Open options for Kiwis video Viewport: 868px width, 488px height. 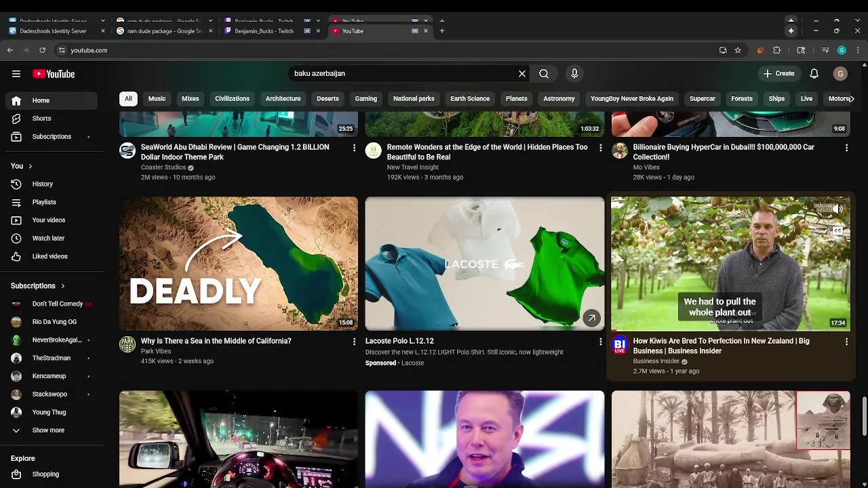point(846,342)
